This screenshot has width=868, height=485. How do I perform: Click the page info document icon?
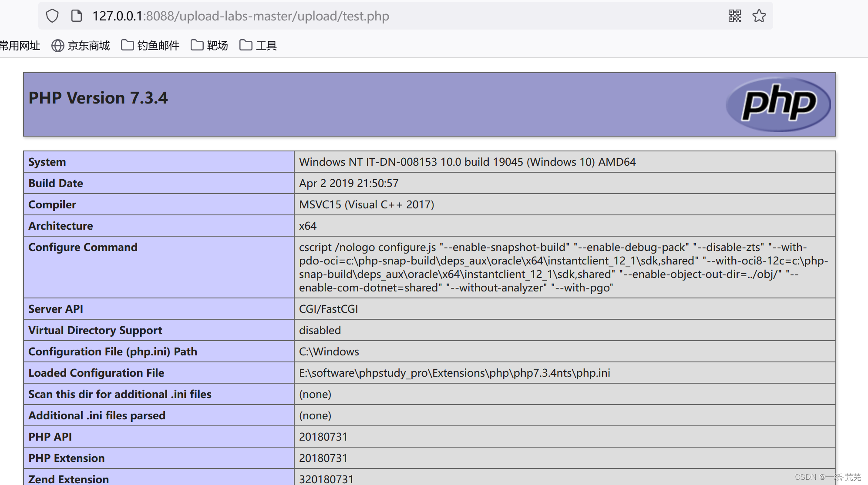[77, 16]
